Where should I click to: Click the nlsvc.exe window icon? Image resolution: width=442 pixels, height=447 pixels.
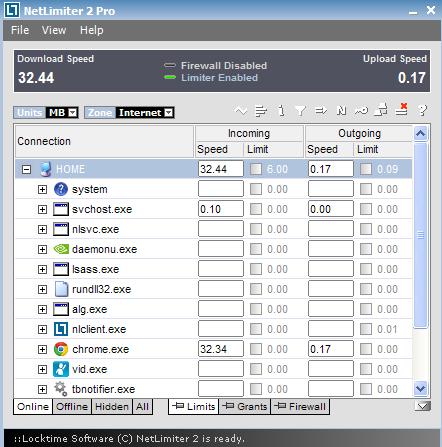coord(61,229)
